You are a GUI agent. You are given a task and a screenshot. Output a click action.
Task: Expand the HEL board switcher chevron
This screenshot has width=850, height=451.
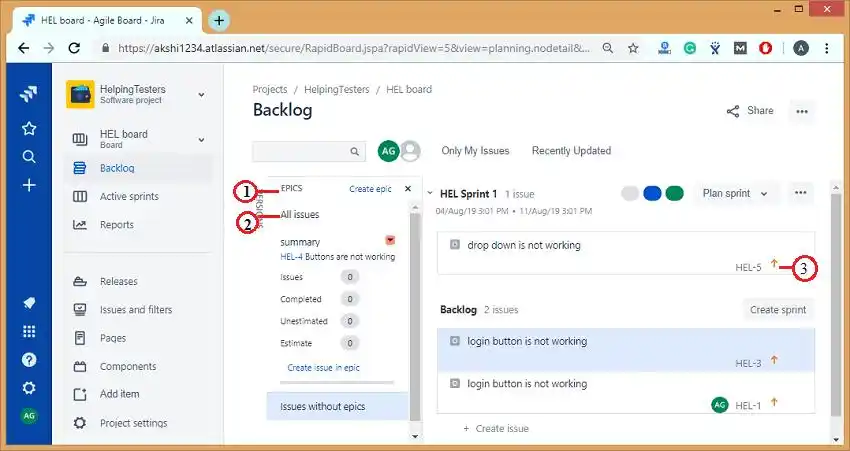click(x=201, y=140)
